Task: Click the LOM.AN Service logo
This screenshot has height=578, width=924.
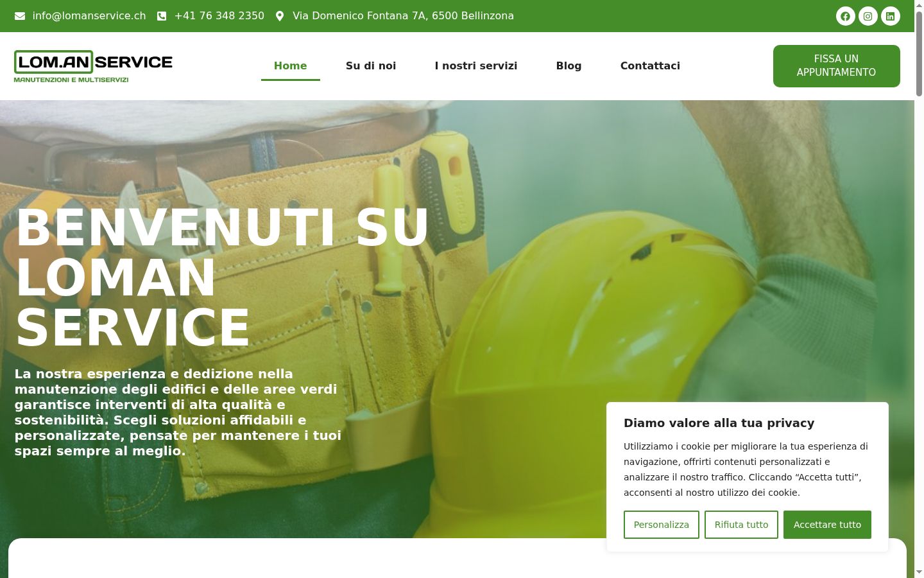Action: 93,66
